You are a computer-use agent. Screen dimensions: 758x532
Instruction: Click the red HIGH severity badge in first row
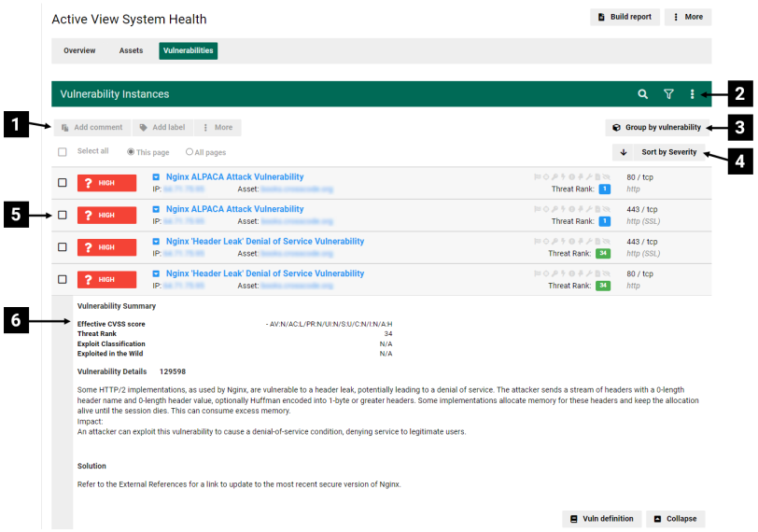pos(106,183)
